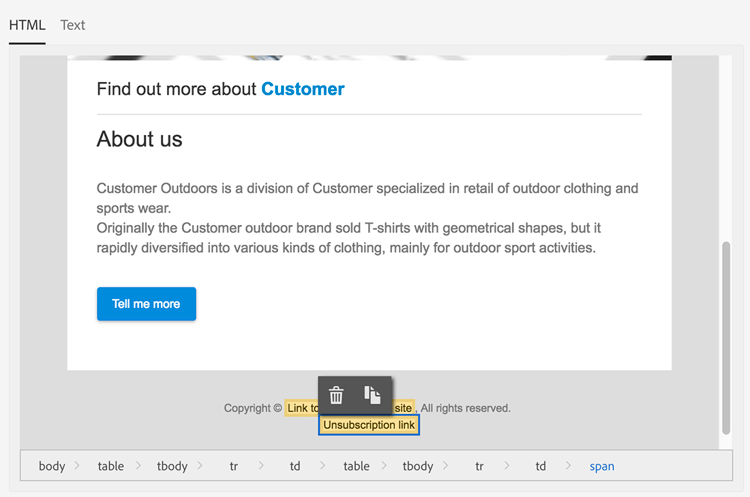Viewport: 750px width, 497px height.
Task: Click the blue Customer link
Action: click(302, 89)
